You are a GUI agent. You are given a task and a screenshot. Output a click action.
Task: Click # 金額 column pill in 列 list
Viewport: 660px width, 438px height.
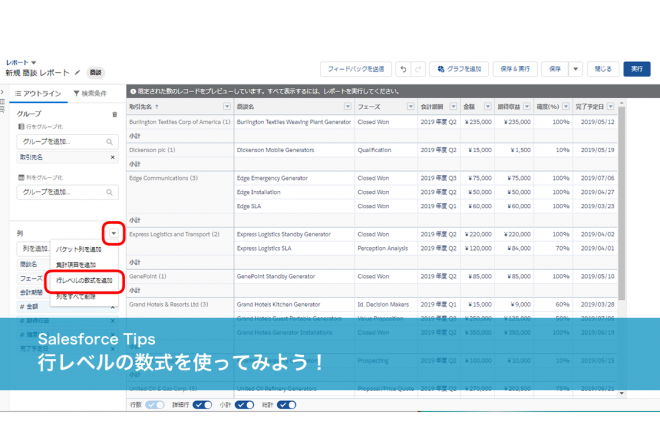pyautogui.click(x=67, y=307)
